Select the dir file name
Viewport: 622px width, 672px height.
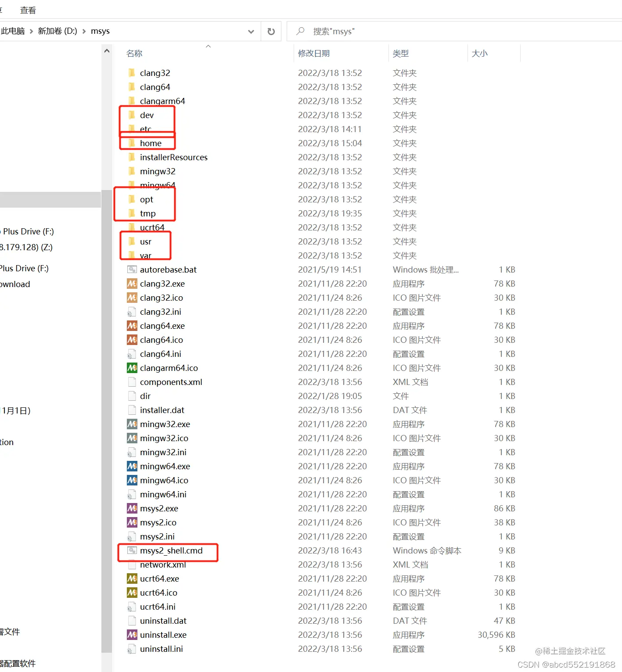pos(145,396)
